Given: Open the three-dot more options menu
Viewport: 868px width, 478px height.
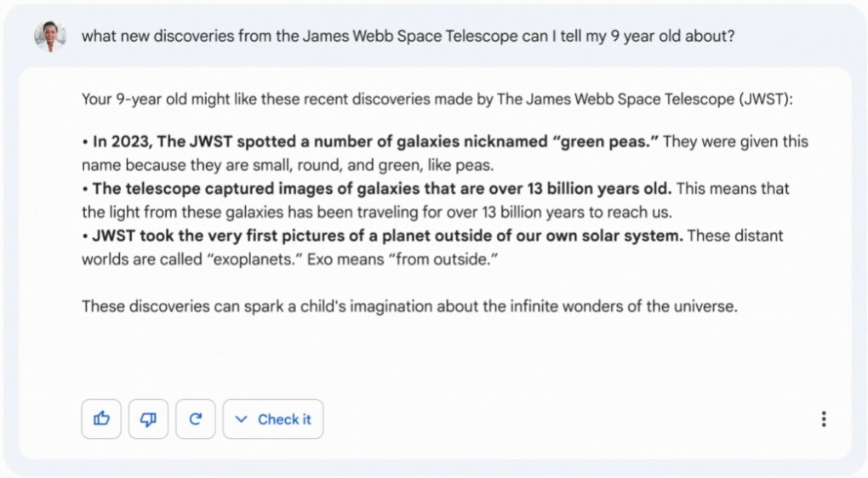Looking at the screenshot, I should (x=823, y=419).
